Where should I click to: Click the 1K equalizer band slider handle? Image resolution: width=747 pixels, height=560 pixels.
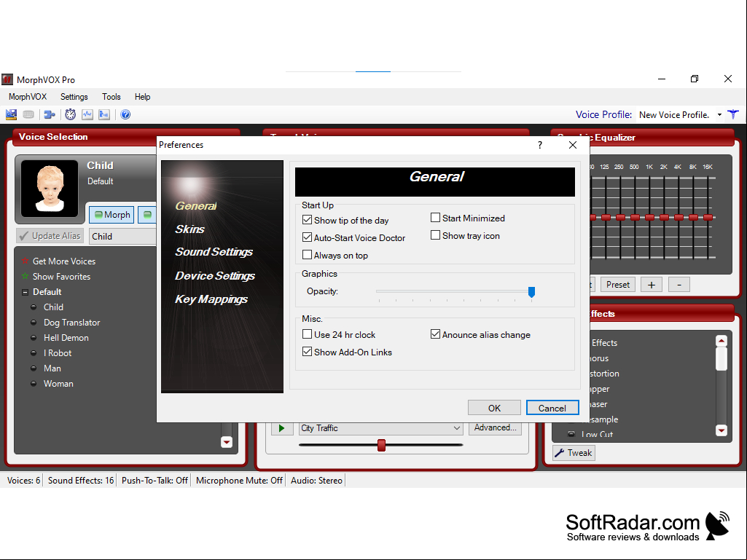(650, 217)
